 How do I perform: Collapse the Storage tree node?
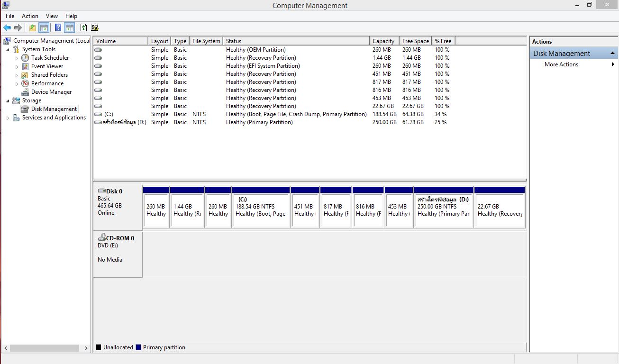(x=8, y=101)
